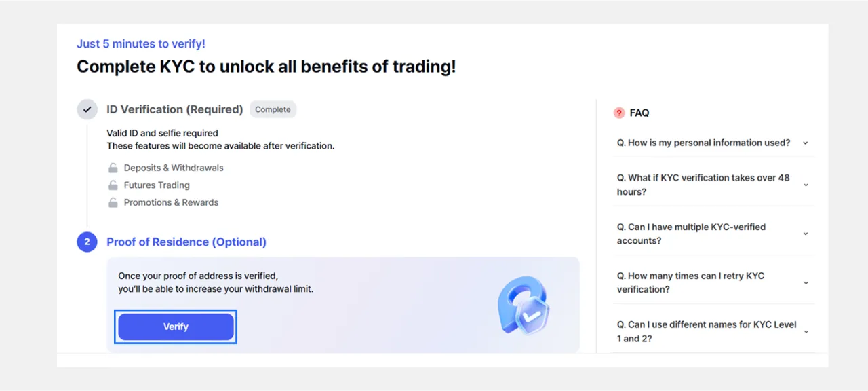Click the 'Just 5 minutes to verify!' text

point(141,43)
